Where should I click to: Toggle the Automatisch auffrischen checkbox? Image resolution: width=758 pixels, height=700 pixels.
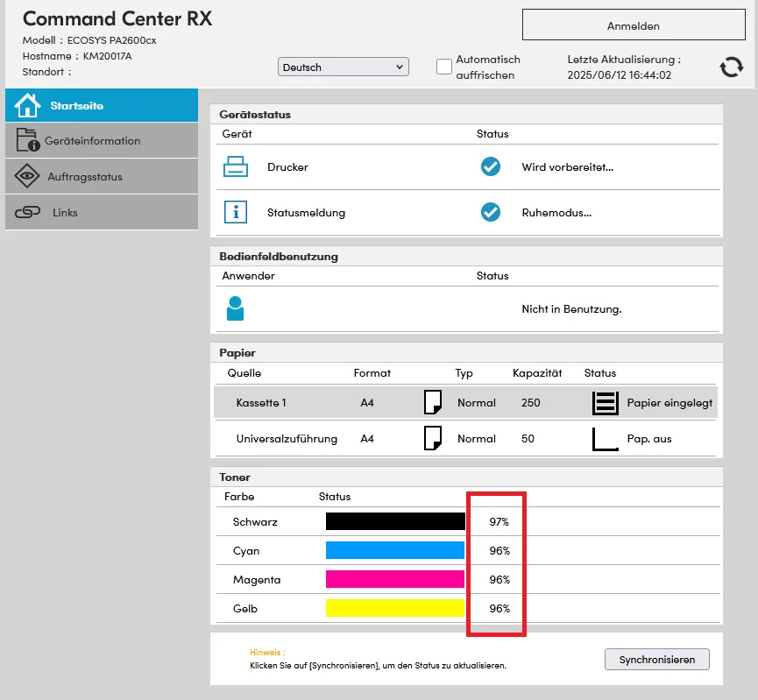443,67
